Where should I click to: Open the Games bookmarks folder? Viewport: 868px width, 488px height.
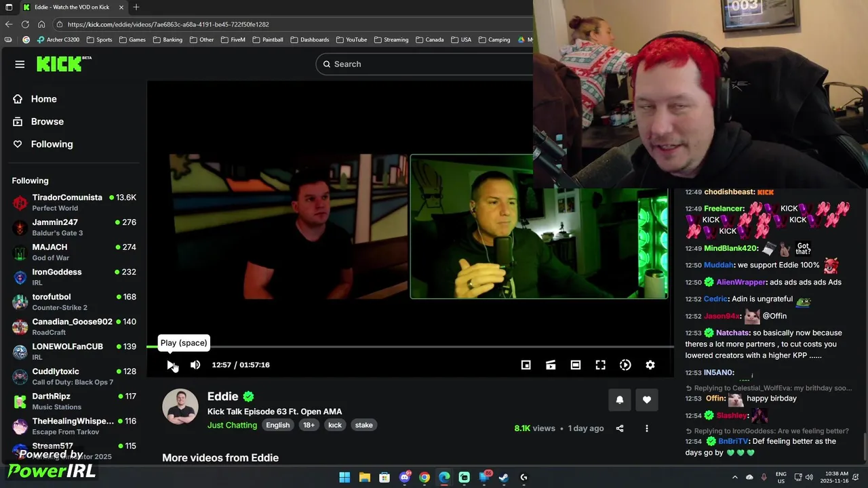[x=132, y=39]
